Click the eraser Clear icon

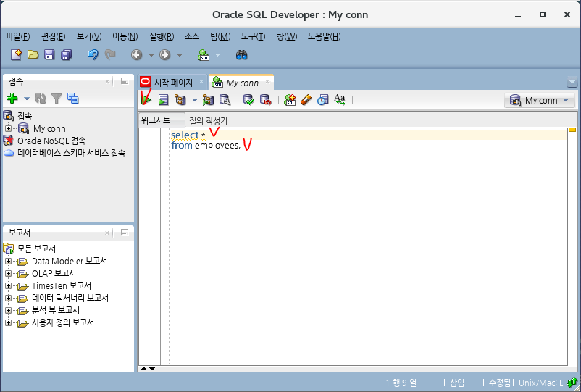pos(306,100)
